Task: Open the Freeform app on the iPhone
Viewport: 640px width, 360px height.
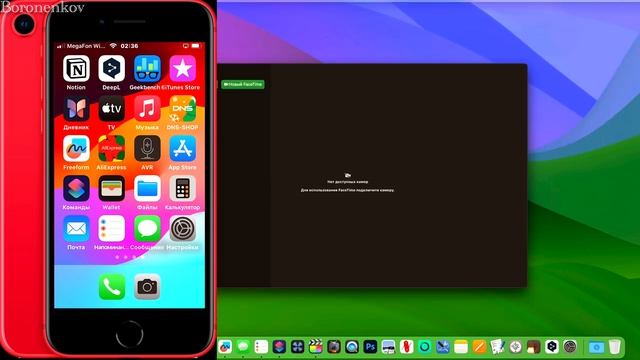Action: (x=76, y=149)
